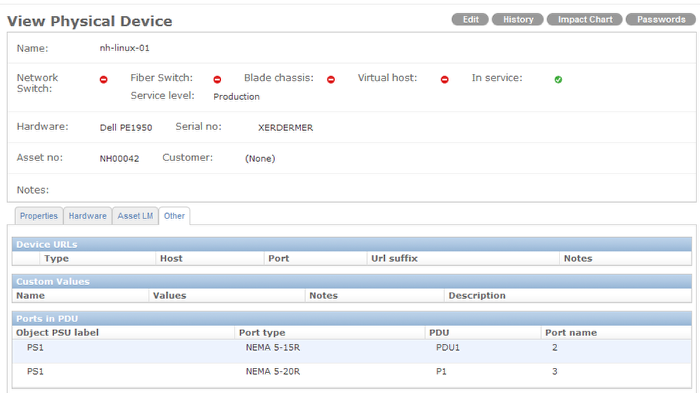Viewport: 700px width, 393px height.
Task: Click the In service green check icon
Action: tap(558, 79)
